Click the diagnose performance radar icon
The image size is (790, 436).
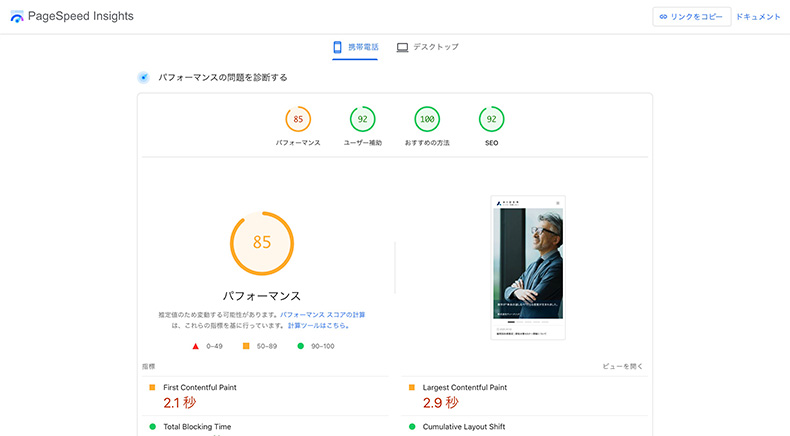144,78
